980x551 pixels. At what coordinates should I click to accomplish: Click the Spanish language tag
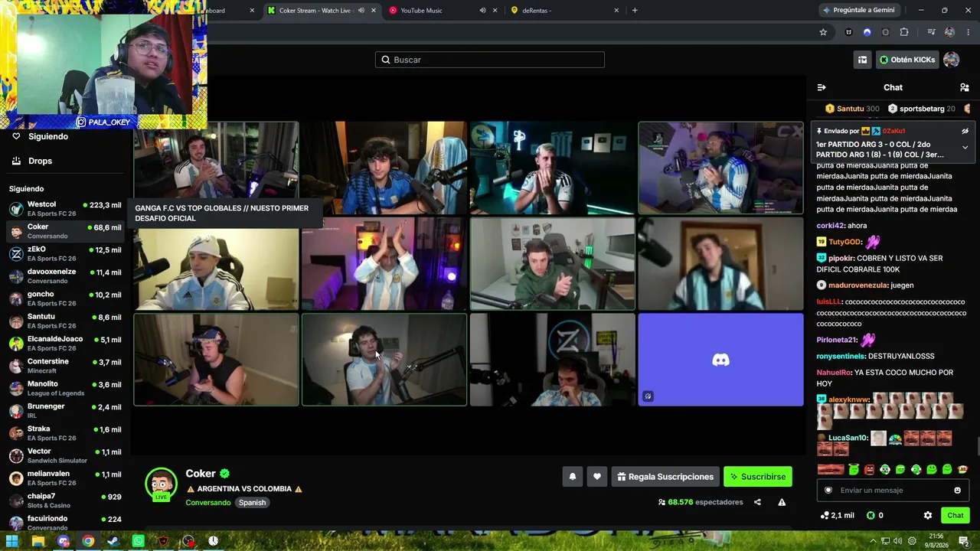coord(252,503)
